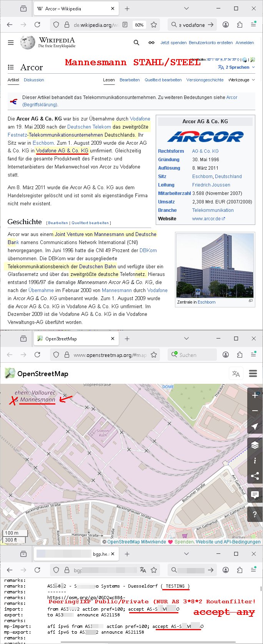
Task: Zoom out on the OpenStreetMap map
Action: 255,411
